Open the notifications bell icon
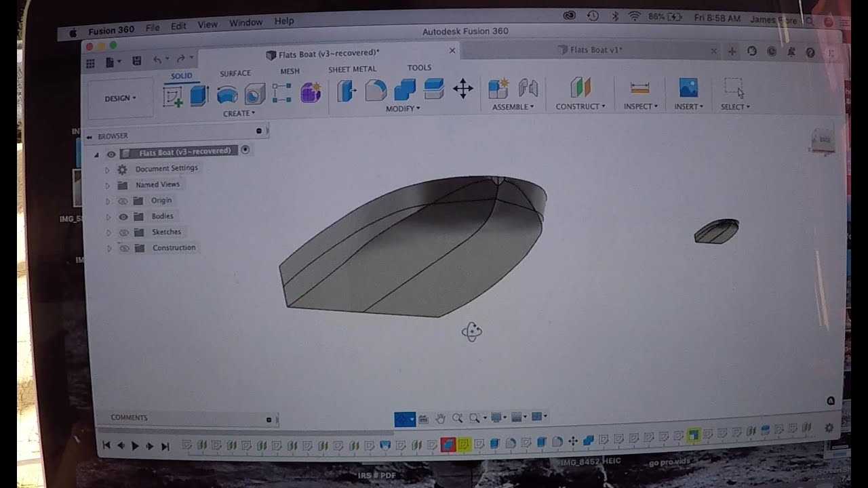Image resolution: width=868 pixels, height=488 pixels. coord(791,52)
